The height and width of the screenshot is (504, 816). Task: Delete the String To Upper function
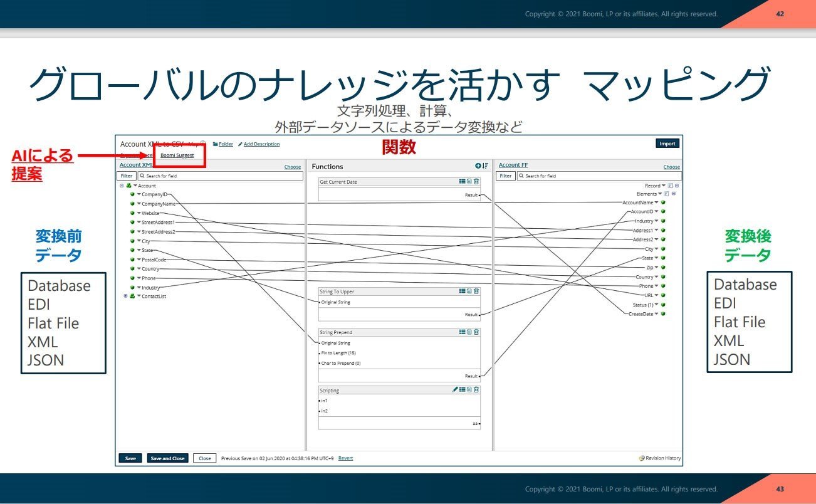coord(476,291)
